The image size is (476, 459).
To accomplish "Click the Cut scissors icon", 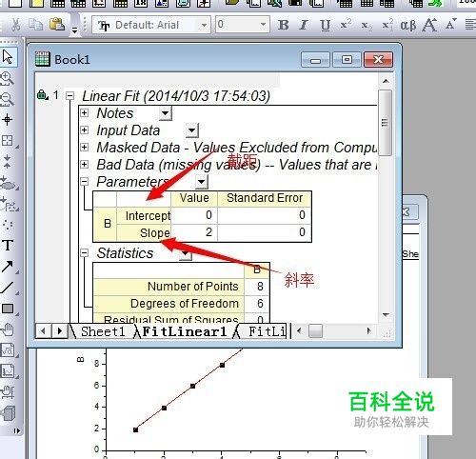I will pyautogui.click(x=16, y=24).
